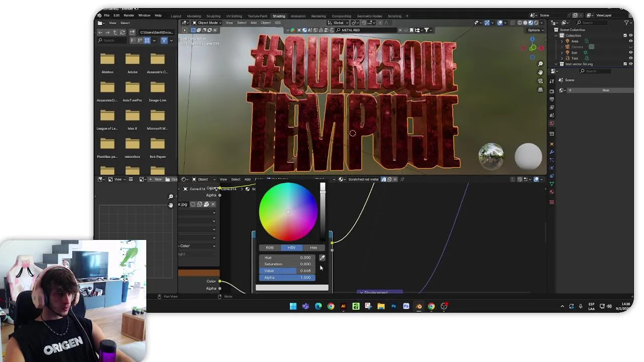Open the viewport GIS menu

(278, 23)
